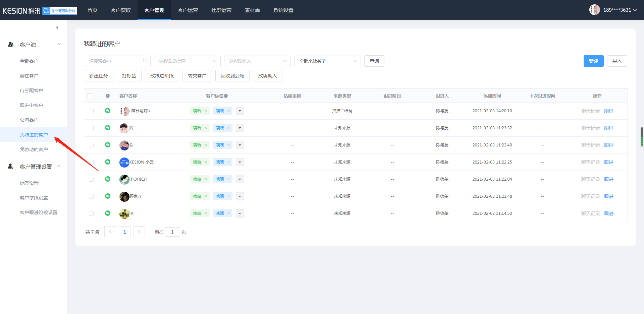Click WeChat icon in KESION 小云 row
Image resolution: width=644 pixels, height=314 pixels.
[108, 162]
